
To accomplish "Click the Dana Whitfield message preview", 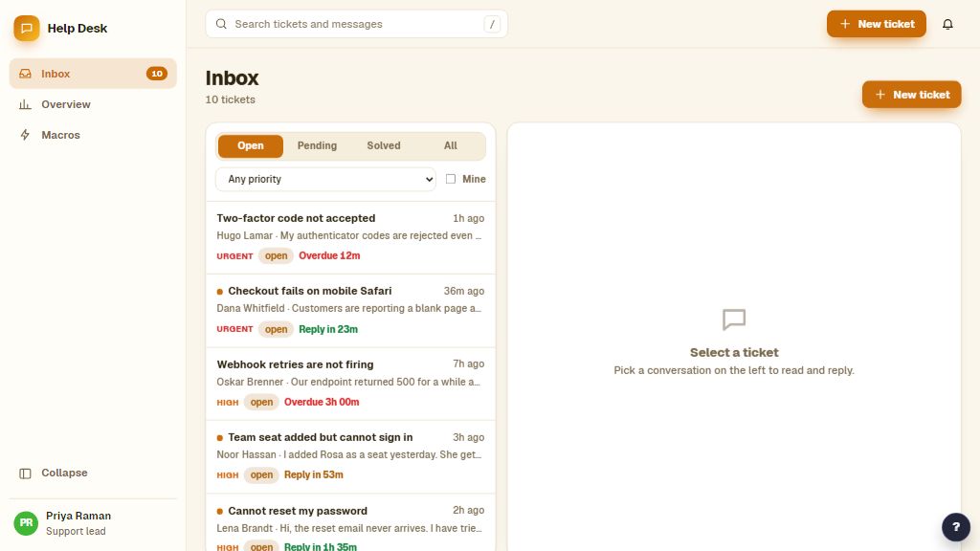I will pos(349,308).
